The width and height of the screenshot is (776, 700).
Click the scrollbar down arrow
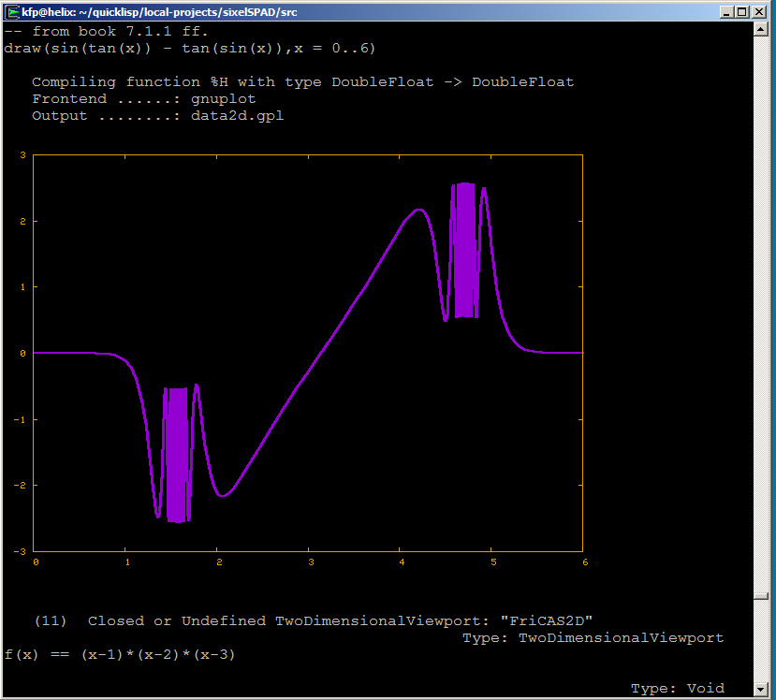pyautogui.click(x=761, y=690)
